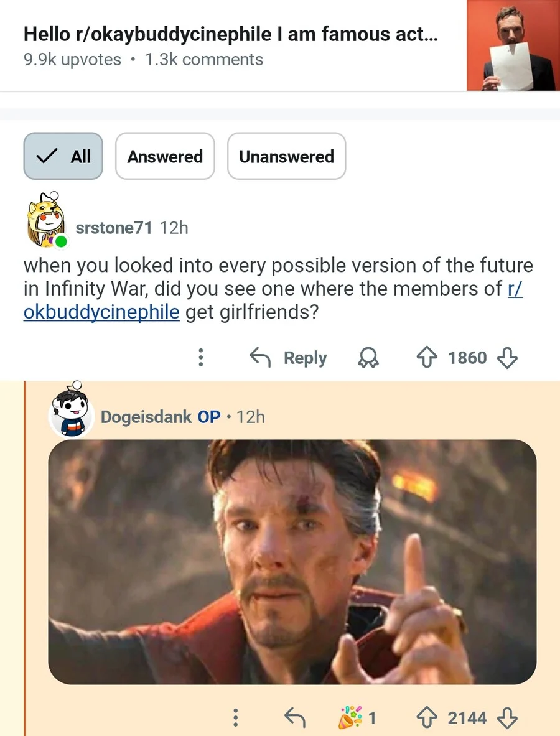This screenshot has width=560, height=736.
Task: Filter by Unanswered questions
Action: click(286, 156)
